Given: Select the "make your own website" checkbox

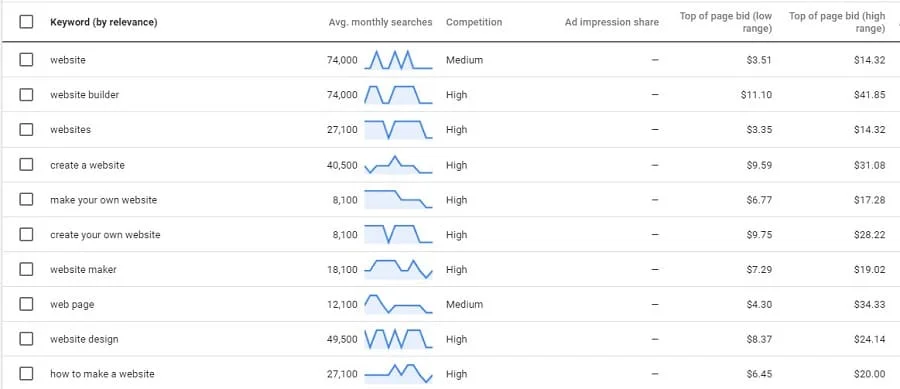Looking at the screenshot, I should point(26,200).
